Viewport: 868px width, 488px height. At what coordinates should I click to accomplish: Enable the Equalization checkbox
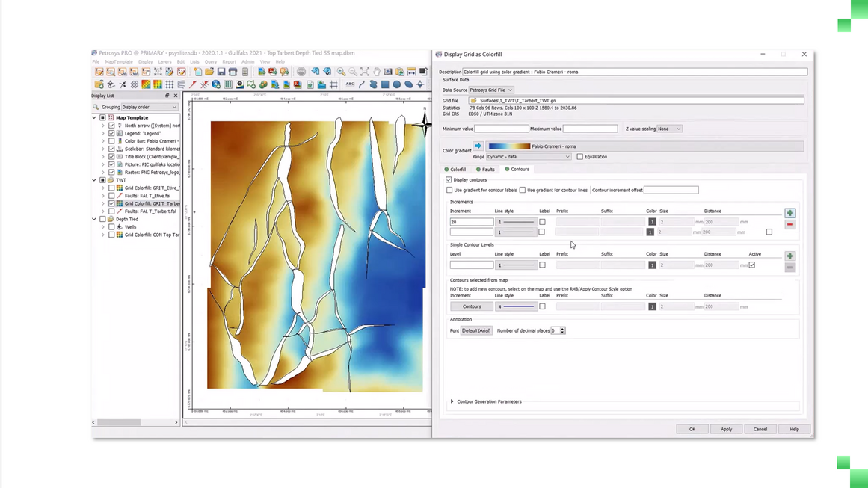point(579,157)
